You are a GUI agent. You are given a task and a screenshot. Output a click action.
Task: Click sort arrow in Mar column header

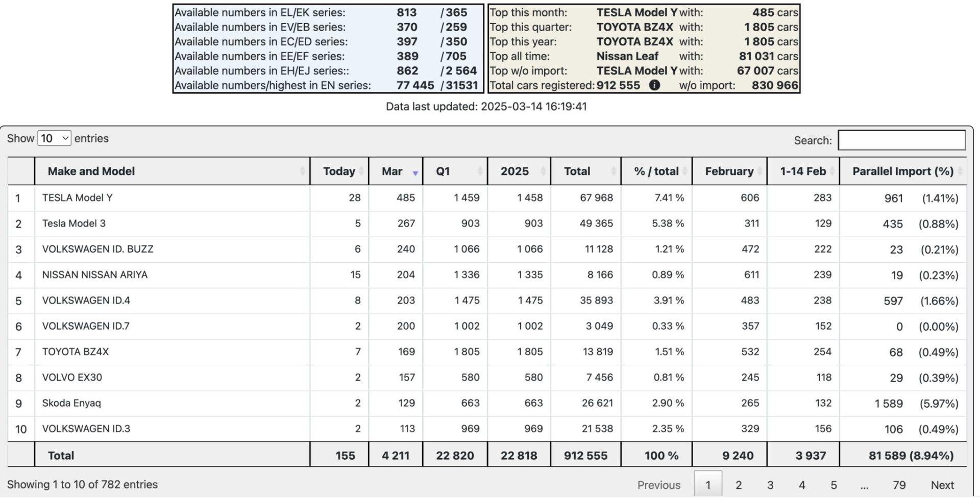tap(415, 173)
